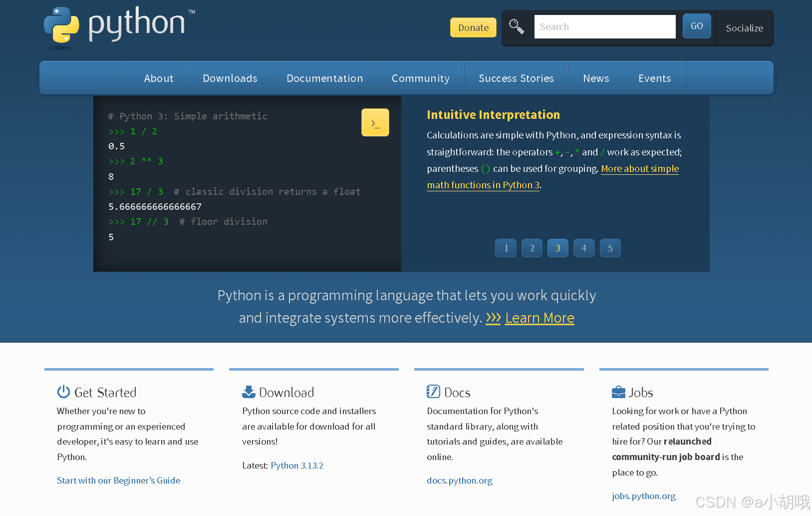Click the Docs heading
Viewport: 812px width, 516px height.
pos(457,393)
